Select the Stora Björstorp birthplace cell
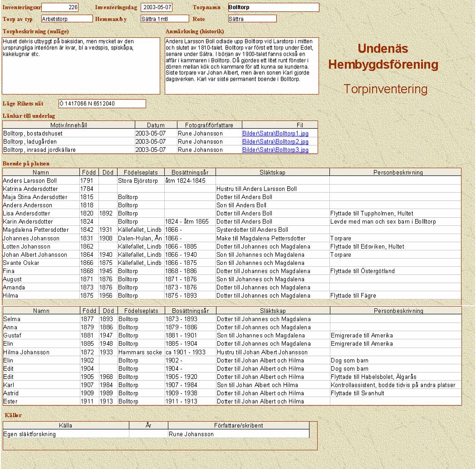 click(x=141, y=181)
